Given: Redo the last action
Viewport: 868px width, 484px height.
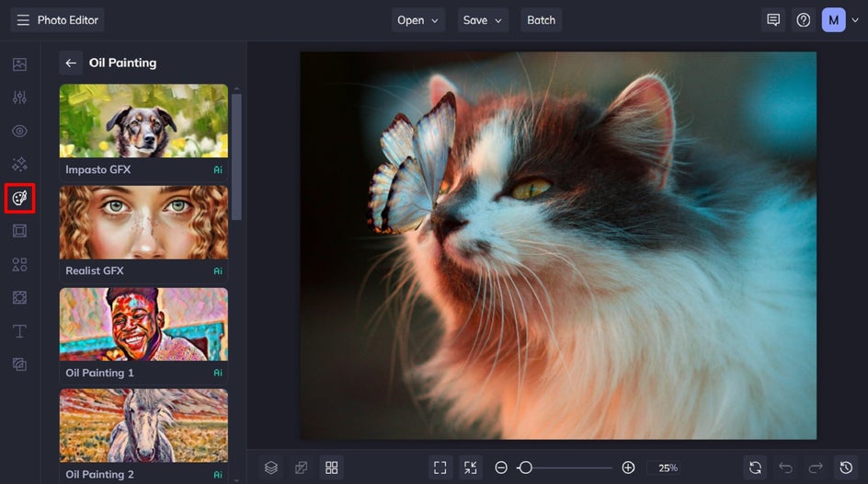Looking at the screenshot, I should coord(816,468).
